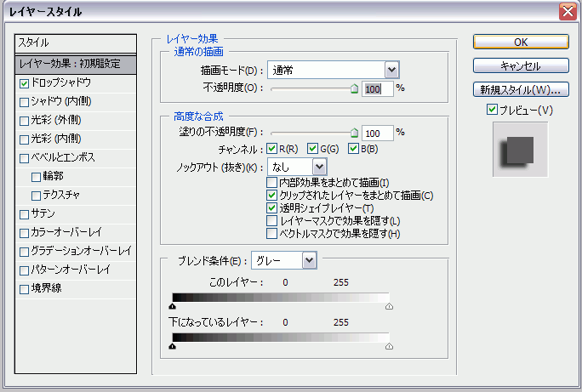This screenshot has height=392, width=582.
Task: Toggle the プレビュー(V) checkbox
Action: [492, 110]
